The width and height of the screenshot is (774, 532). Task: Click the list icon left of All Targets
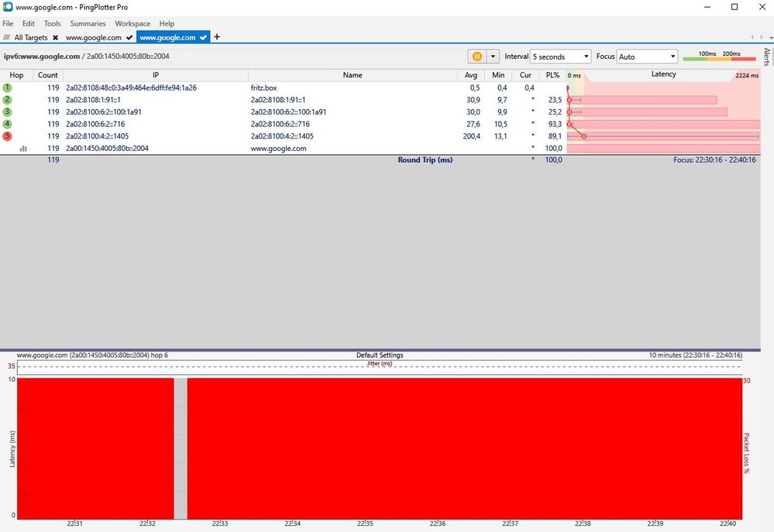click(x=6, y=37)
